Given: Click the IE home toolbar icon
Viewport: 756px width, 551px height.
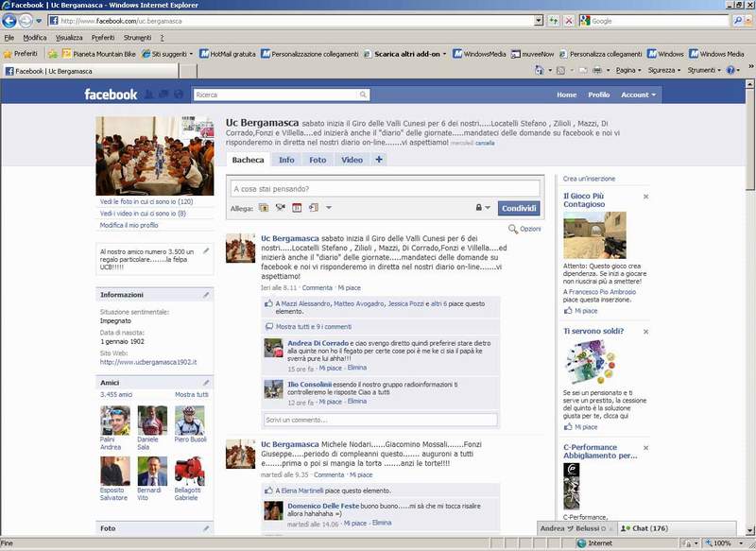Looking at the screenshot, I should click(539, 70).
